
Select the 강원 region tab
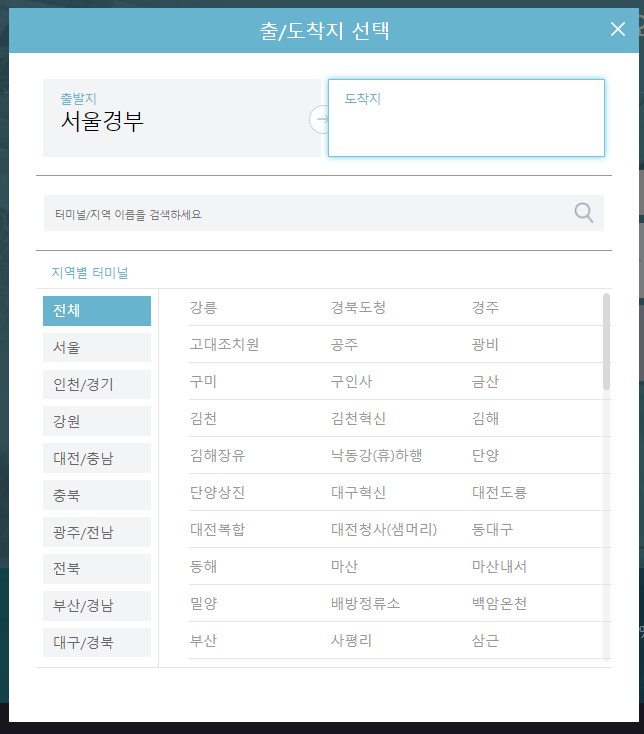point(97,421)
